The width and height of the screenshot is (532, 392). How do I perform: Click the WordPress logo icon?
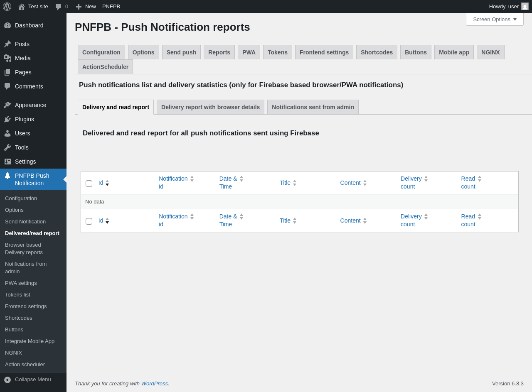[x=7, y=7]
